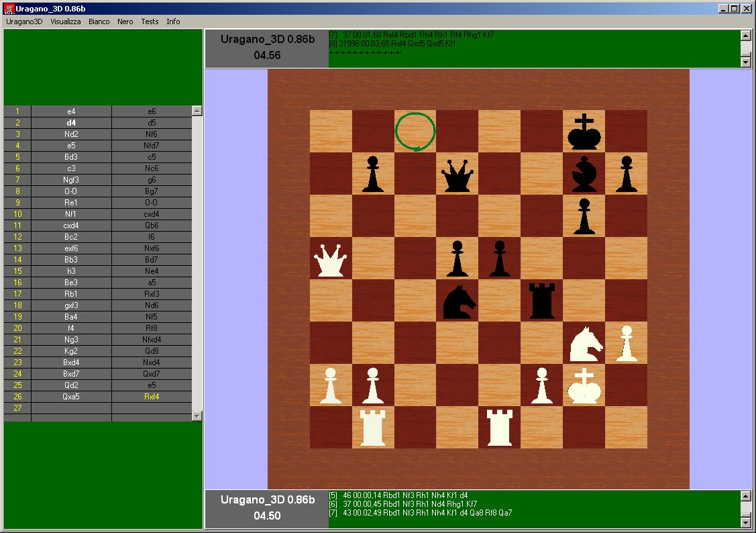Select white move e4 in row 1
This screenshot has width=756, height=533.
(x=71, y=111)
